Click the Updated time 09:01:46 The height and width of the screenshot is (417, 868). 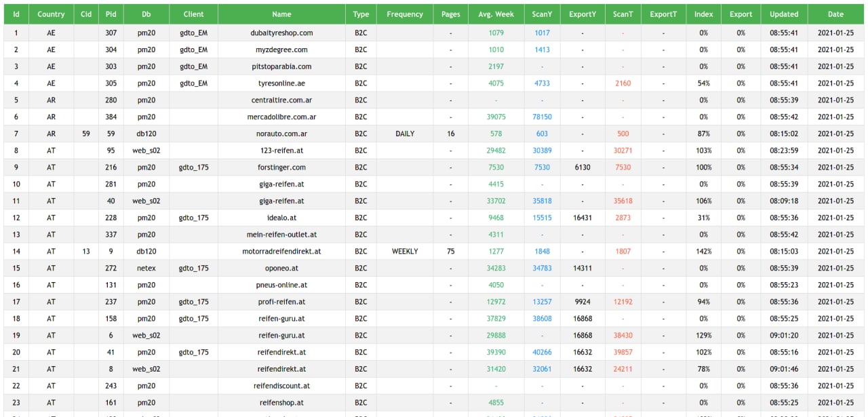(x=784, y=370)
